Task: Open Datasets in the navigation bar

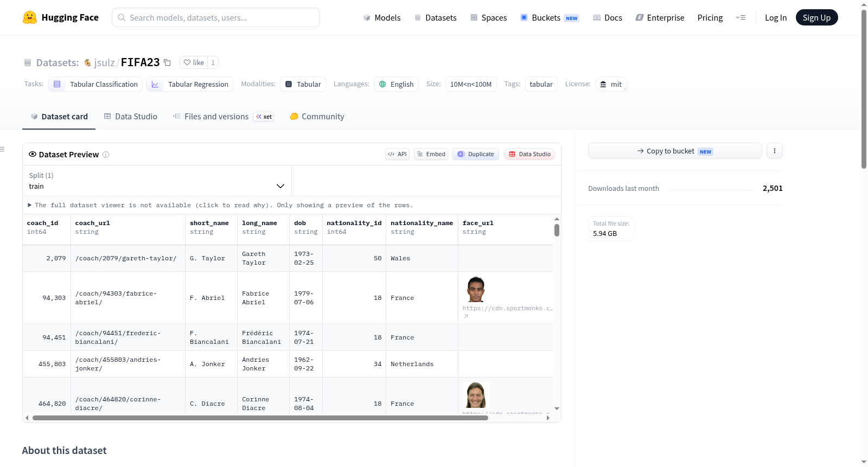Action: point(435,18)
